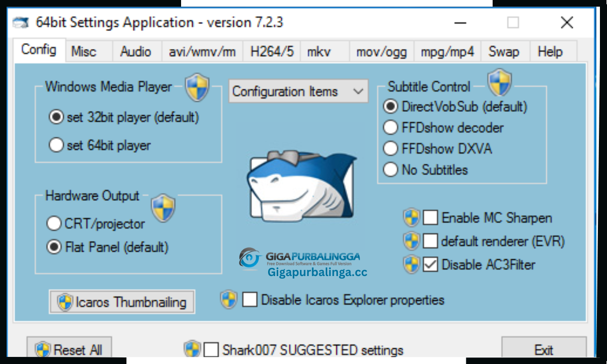Click the UAC shield beside Windows Media Player
The height and width of the screenshot is (364, 607).
click(197, 87)
